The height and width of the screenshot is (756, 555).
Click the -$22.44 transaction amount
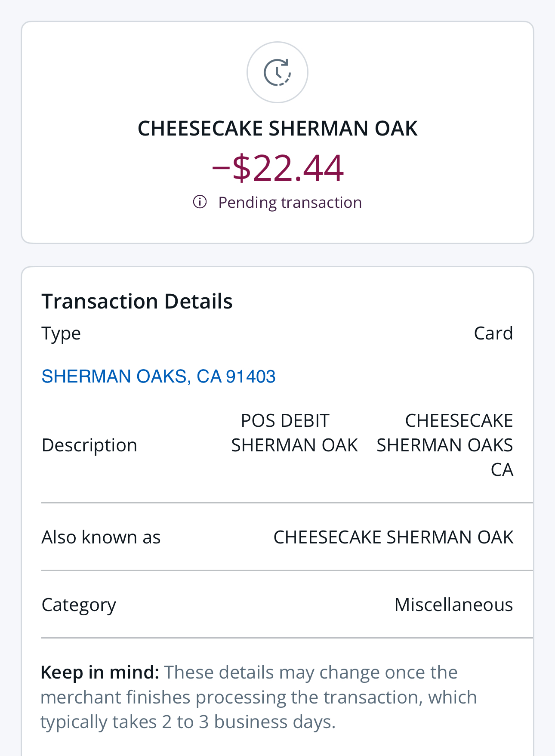(x=277, y=168)
